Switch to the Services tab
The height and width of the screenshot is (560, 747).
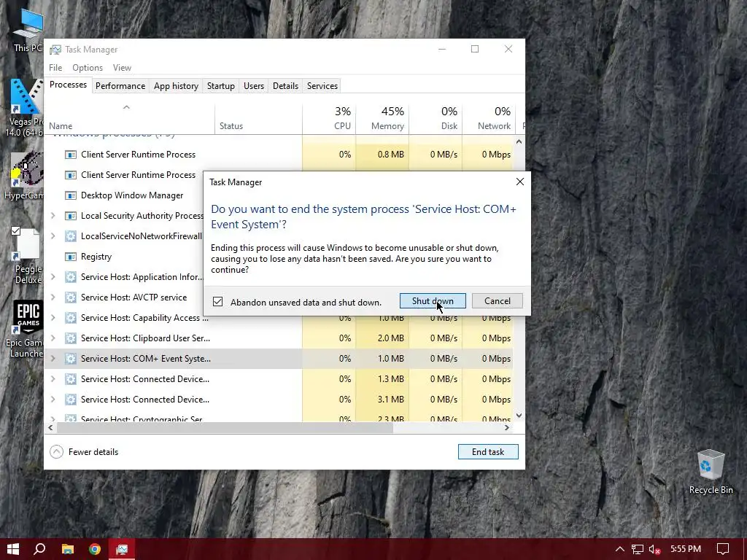pyautogui.click(x=322, y=86)
